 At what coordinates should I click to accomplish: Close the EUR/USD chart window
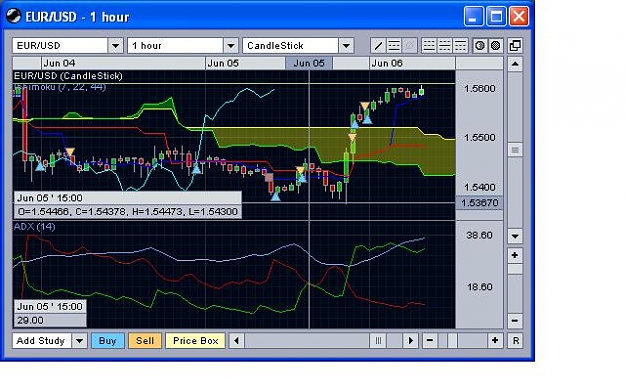pos(519,17)
